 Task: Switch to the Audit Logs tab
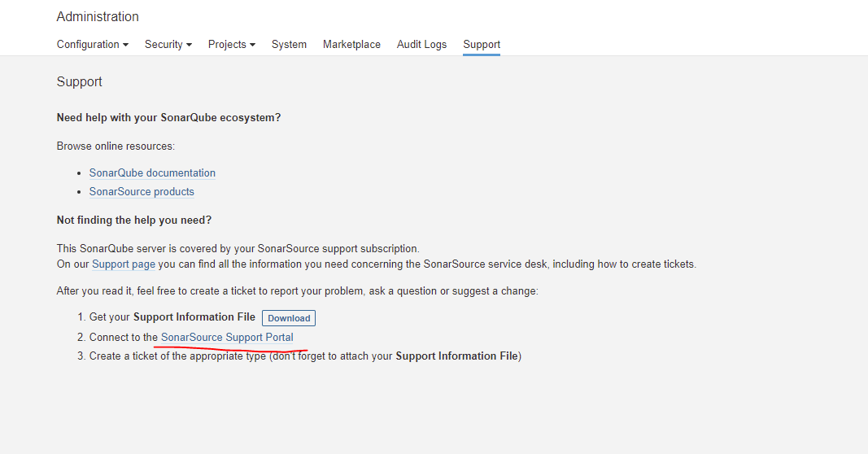[422, 44]
